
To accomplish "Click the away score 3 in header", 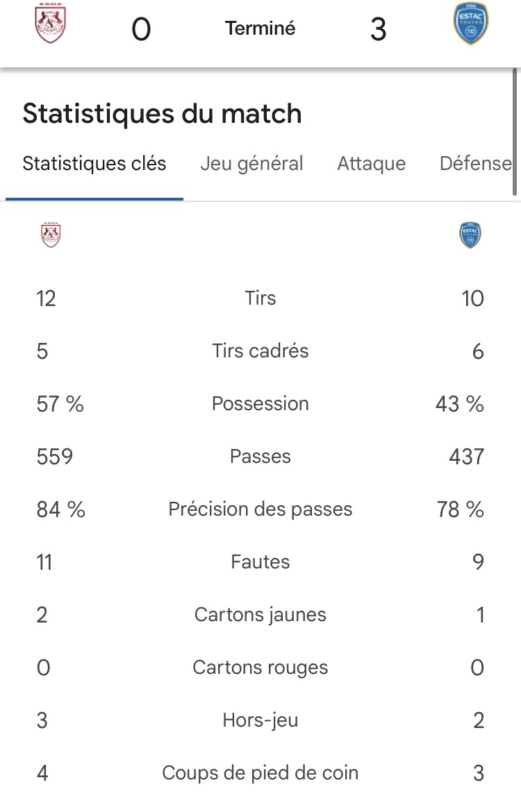I will (x=379, y=29).
